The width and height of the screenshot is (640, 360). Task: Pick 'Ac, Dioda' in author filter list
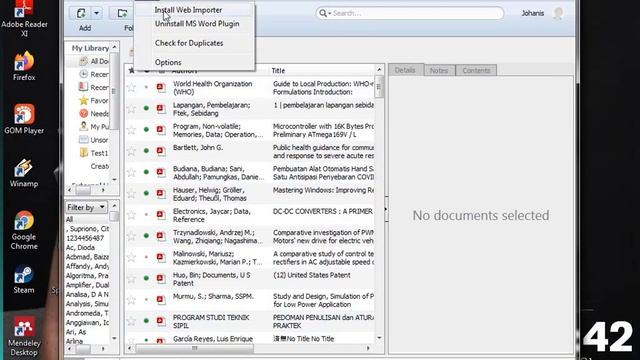[80, 247]
